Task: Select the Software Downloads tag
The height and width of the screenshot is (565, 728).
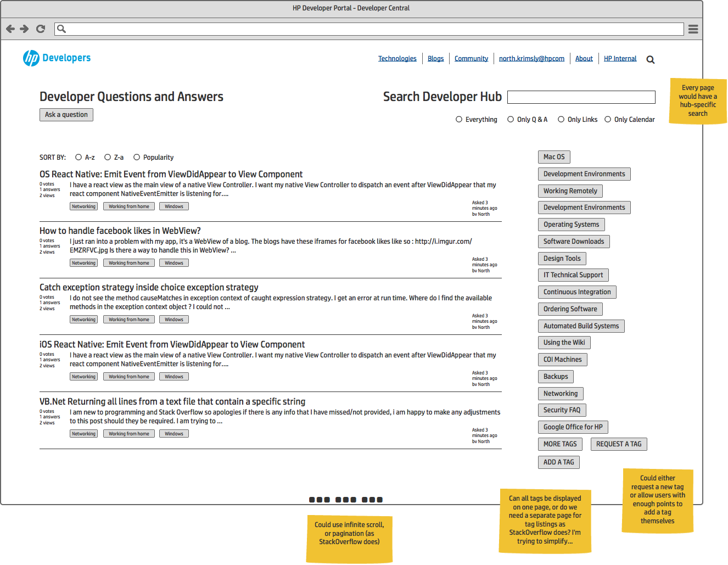Action: pyautogui.click(x=574, y=242)
